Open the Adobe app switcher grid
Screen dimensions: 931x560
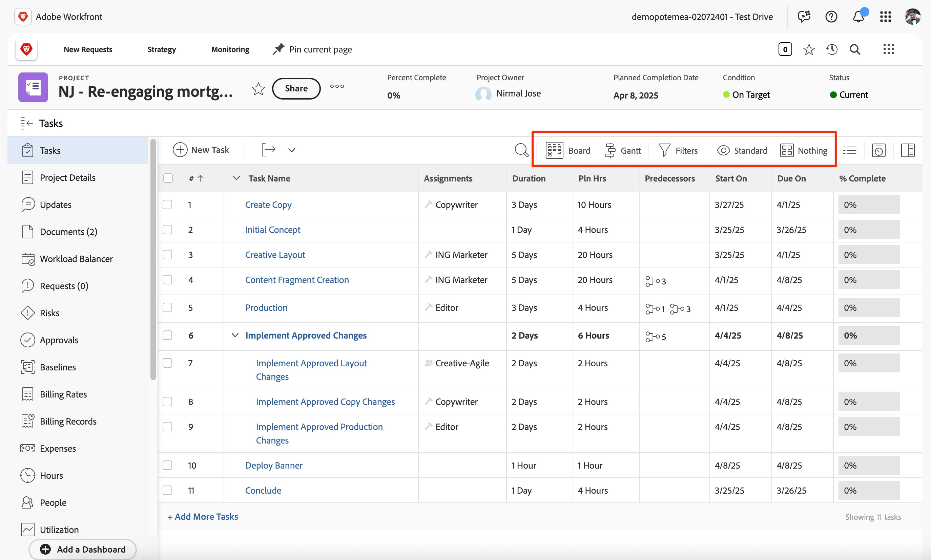click(x=885, y=17)
